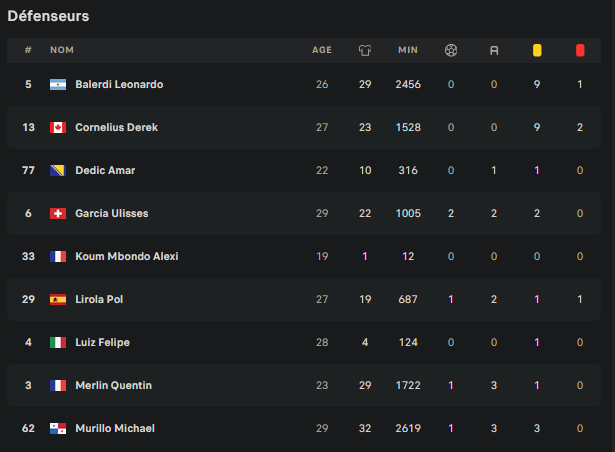Click Bosnia flag beside Dedic Amar
Viewport: 615px width, 452px height.
pos(58,170)
